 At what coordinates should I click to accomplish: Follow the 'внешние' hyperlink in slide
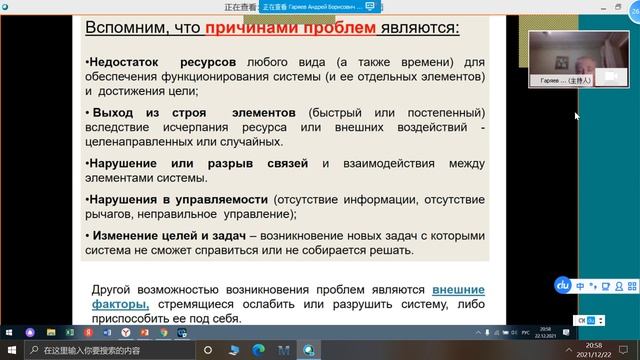coord(458,289)
